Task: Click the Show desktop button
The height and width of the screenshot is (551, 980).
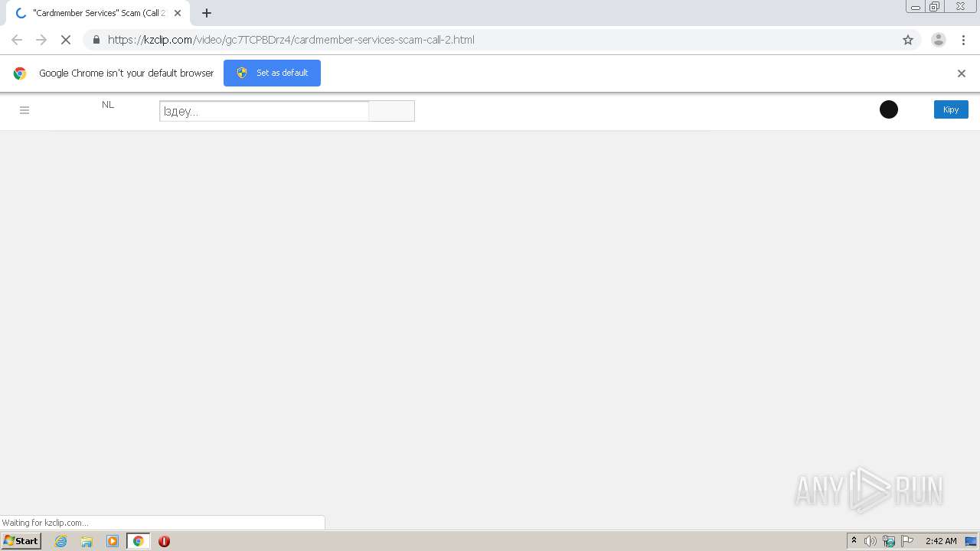Action: coord(971,541)
